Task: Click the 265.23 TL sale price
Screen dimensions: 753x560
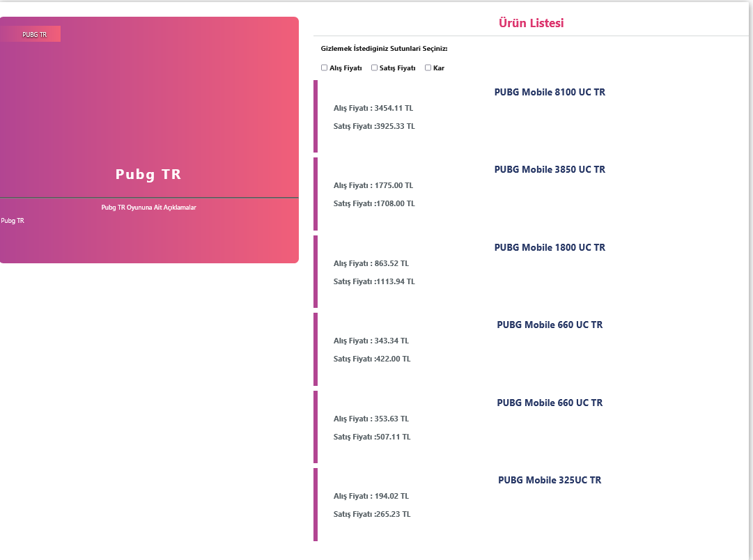Action: (x=393, y=514)
